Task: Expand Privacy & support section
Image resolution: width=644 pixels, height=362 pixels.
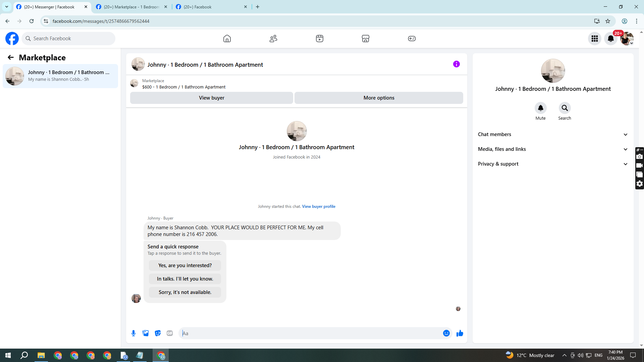Action: tap(553, 164)
